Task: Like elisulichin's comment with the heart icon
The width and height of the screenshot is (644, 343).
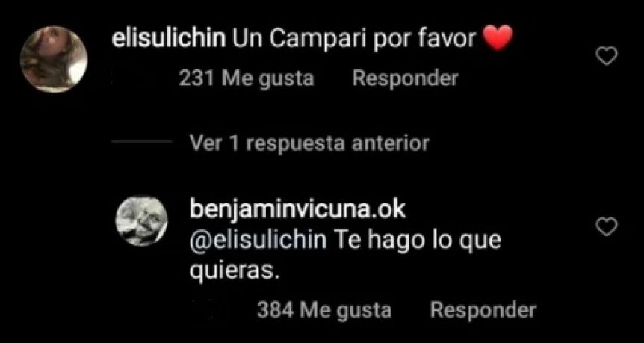Action: point(607,57)
